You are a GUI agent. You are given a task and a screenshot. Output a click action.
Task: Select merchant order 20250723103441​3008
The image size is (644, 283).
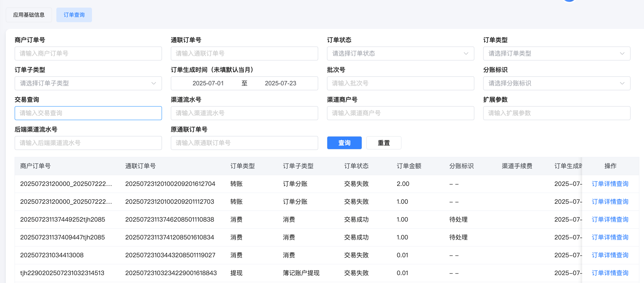[x=52, y=255]
